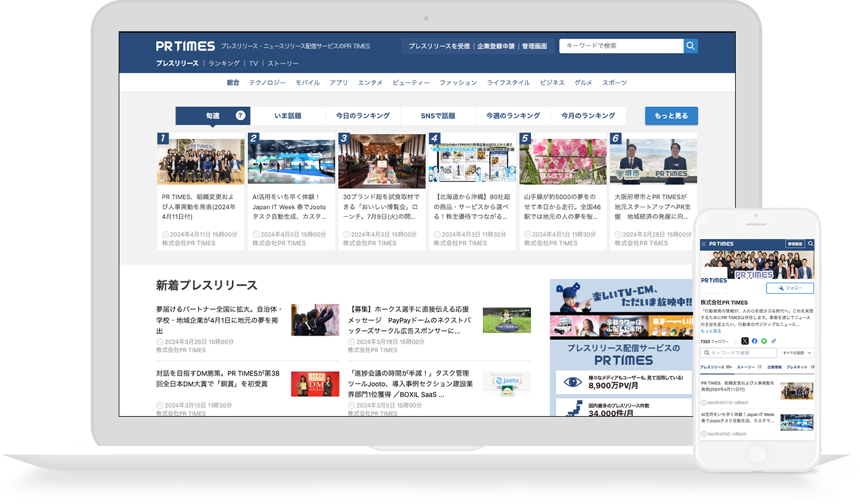Share via X icon on phone
This screenshot has height=504, width=860.
(745, 341)
